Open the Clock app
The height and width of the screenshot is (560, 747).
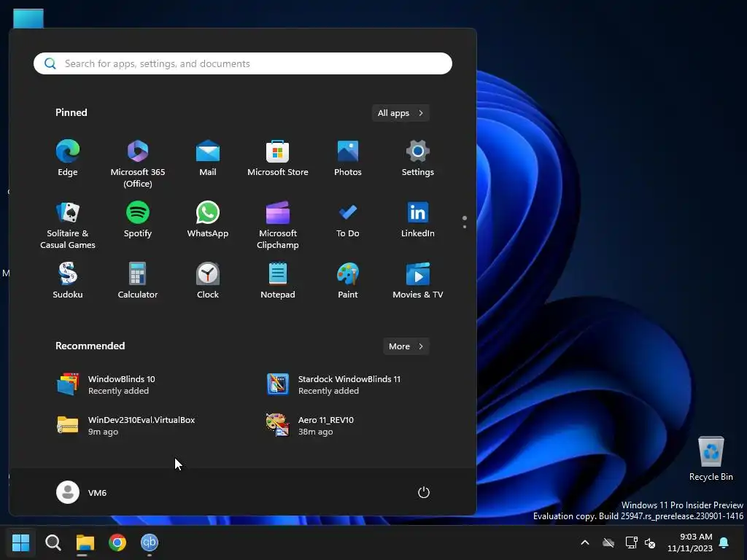[208, 281]
